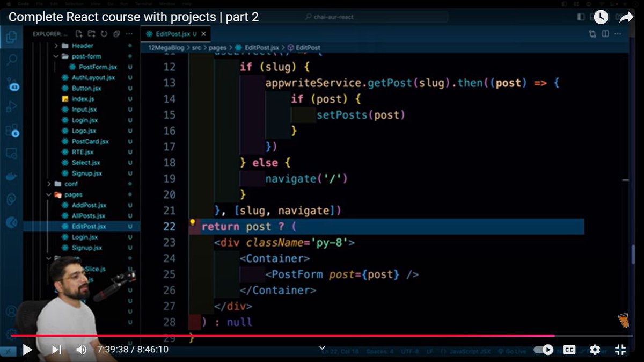Open Remote Explorer in activity bar
Image resolution: width=644 pixels, height=362 pixels.
[x=11, y=154]
